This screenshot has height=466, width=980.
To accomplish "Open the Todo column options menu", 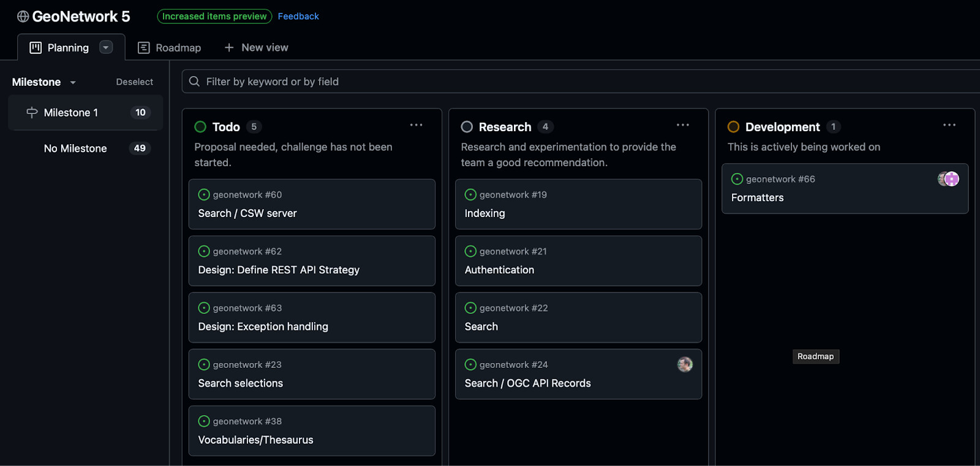I will tap(417, 125).
